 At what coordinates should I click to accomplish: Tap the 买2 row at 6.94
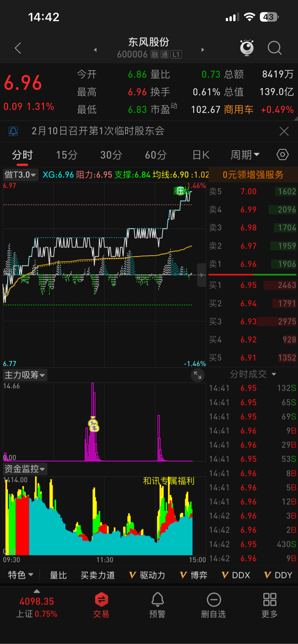pos(253,303)
